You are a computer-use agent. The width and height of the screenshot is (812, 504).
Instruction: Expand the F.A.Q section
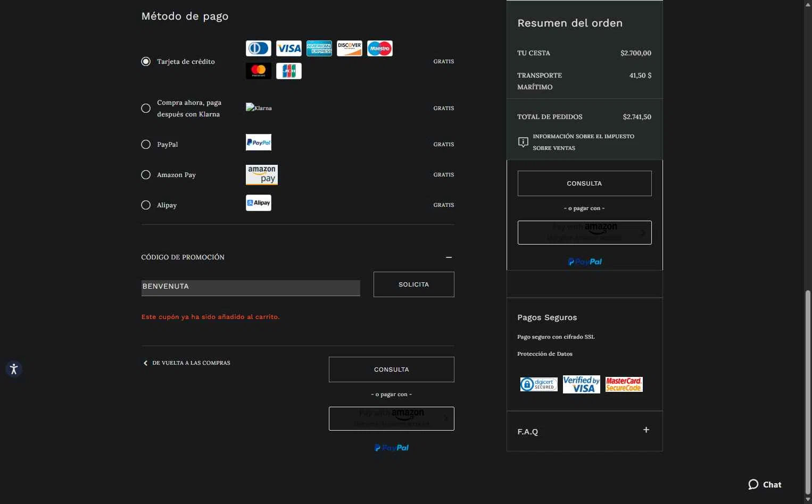click(x=646, y=430)
